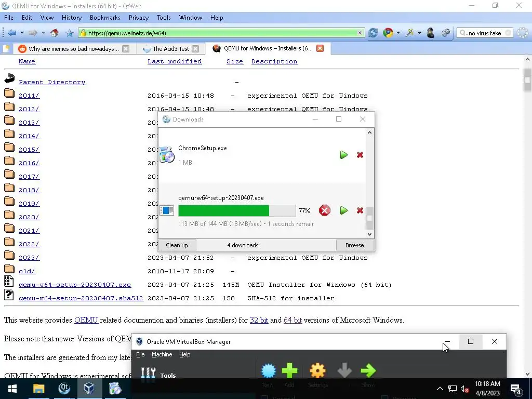
Task: Remove qemu download with red X icon
Action: (360, 211)
